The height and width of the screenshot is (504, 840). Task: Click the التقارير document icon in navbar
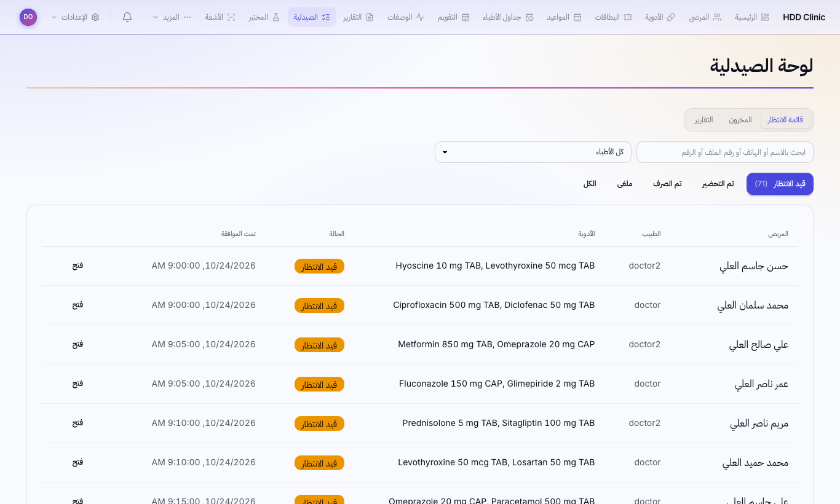click(x=370, y=17)
